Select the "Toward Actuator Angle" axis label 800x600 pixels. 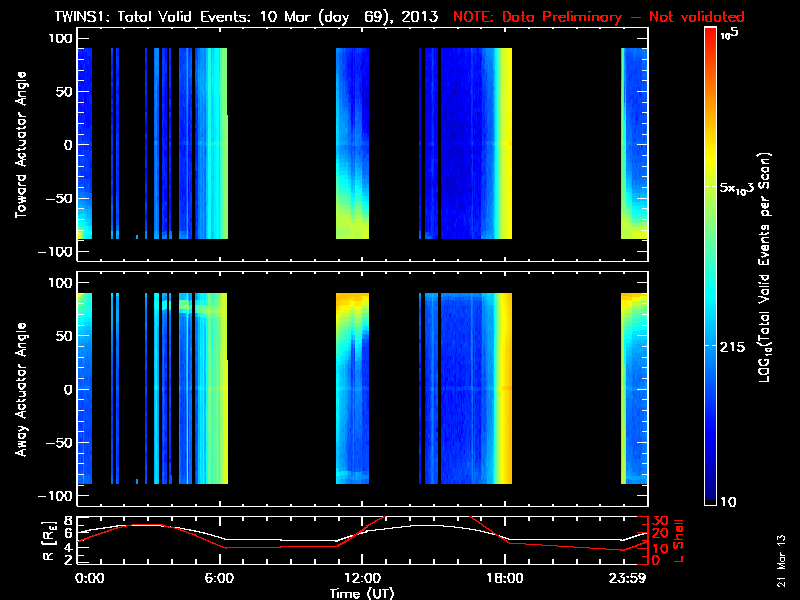(x=21, y=144)
